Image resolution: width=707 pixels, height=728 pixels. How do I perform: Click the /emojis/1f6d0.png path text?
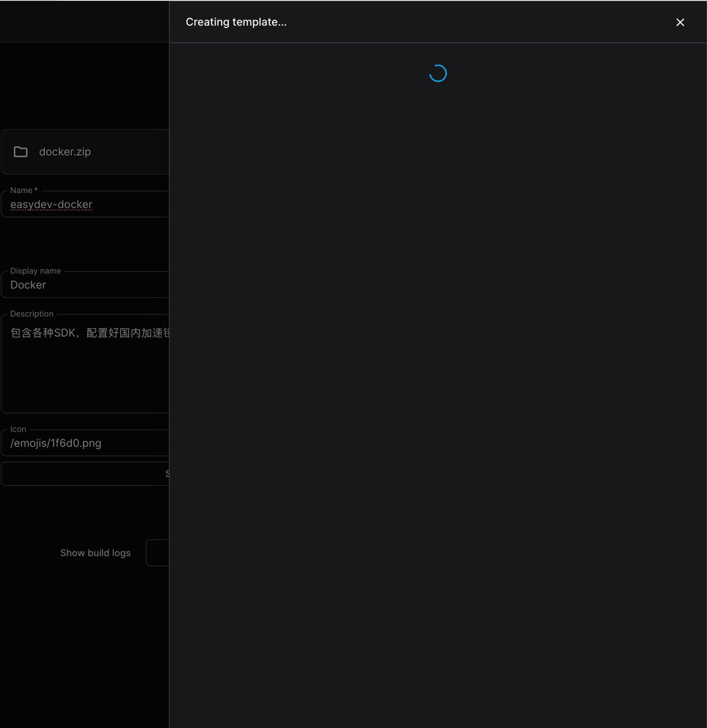56,444
